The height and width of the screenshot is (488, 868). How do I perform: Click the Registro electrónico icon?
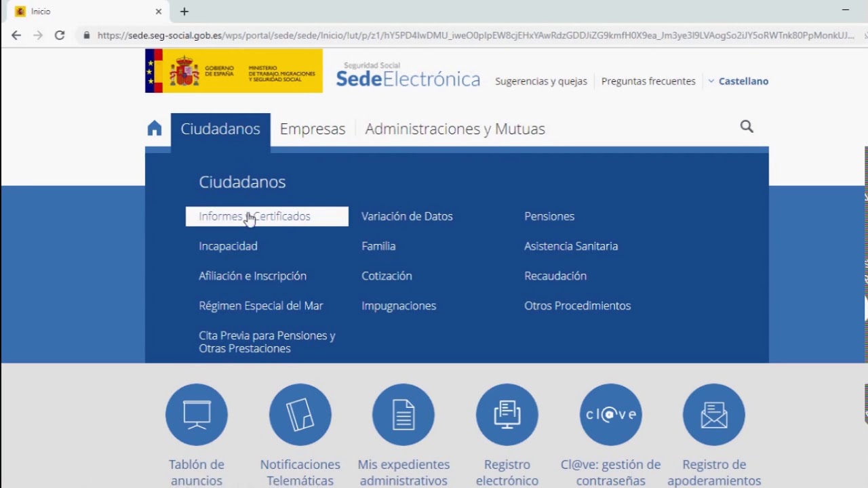507,414
